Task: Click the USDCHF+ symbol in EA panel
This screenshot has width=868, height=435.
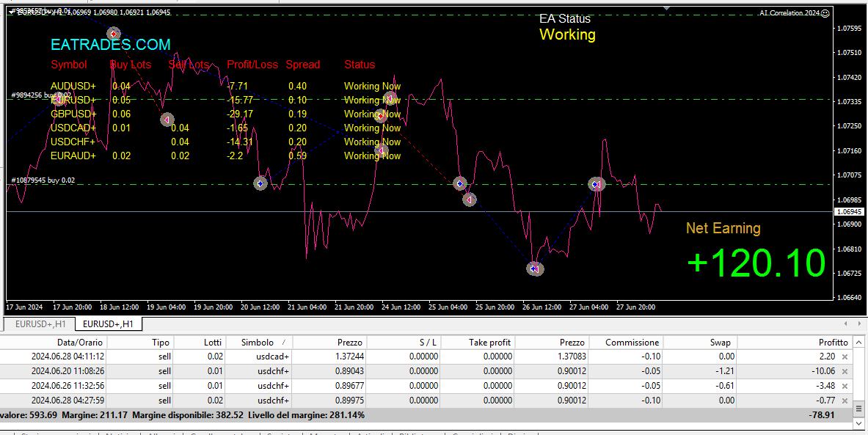Action: (x=73, y=142)
